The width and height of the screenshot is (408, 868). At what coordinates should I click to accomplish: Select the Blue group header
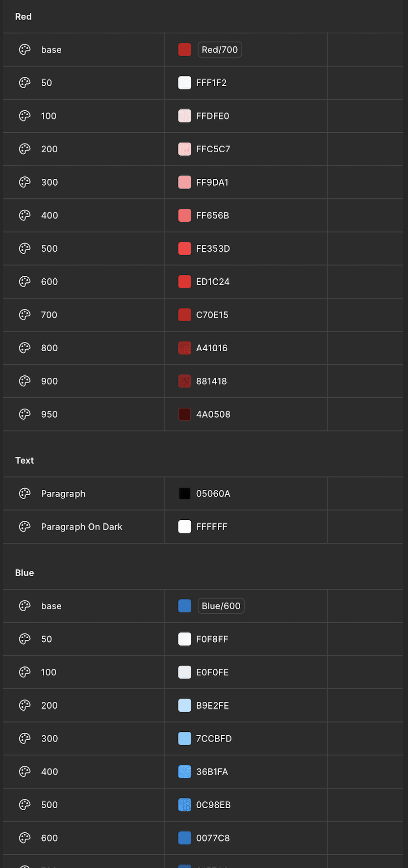25,573
